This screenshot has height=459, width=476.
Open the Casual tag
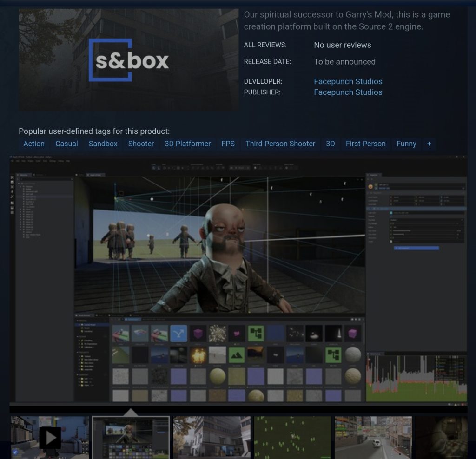[x=66, y=144]
